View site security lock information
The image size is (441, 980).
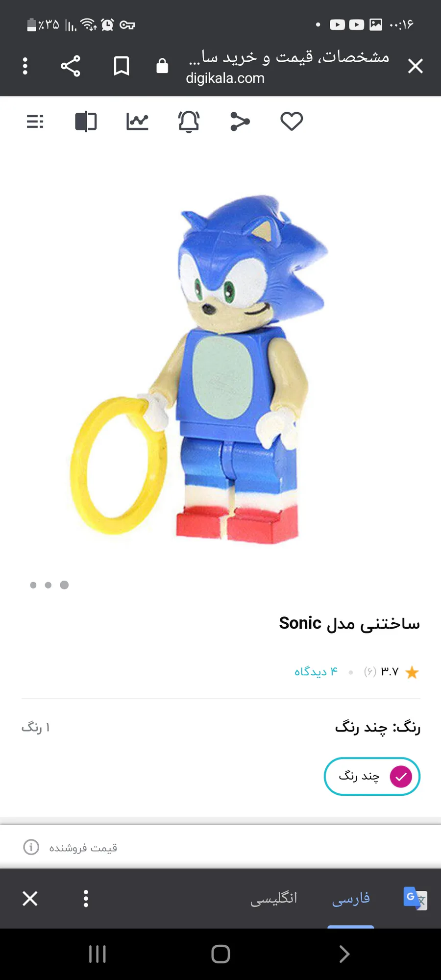click(x=162, y=66)
